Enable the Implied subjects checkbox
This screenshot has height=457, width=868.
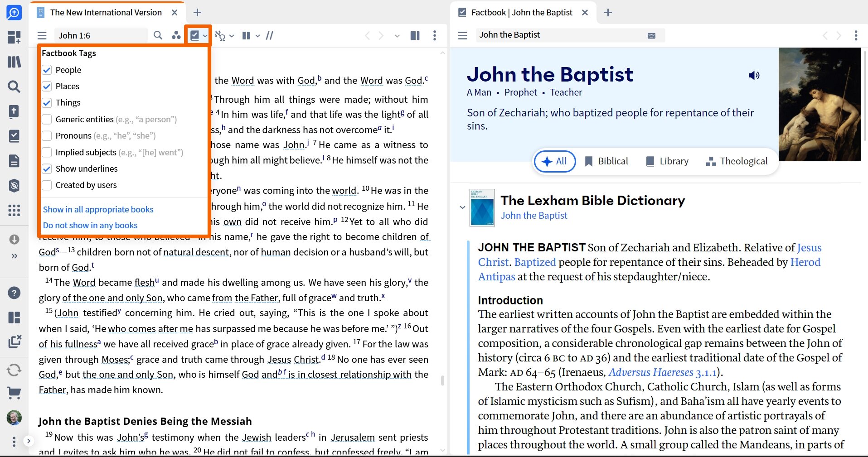47,152
